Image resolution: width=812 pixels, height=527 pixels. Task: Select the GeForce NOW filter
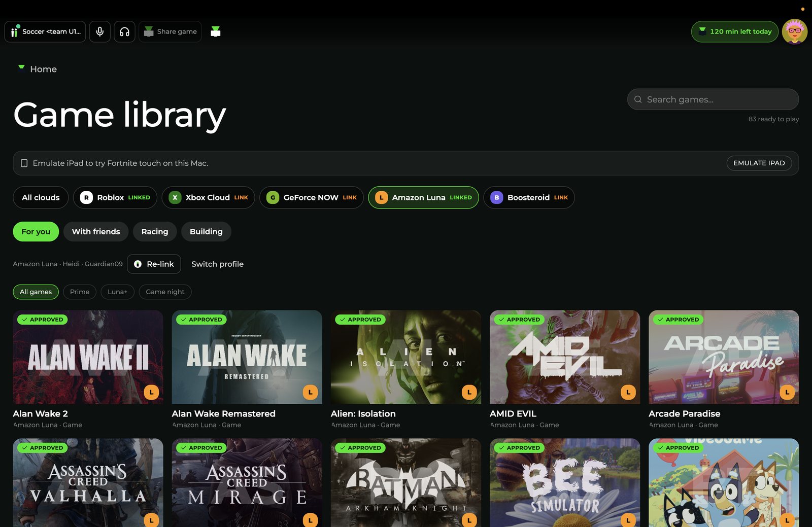(312, 197)
